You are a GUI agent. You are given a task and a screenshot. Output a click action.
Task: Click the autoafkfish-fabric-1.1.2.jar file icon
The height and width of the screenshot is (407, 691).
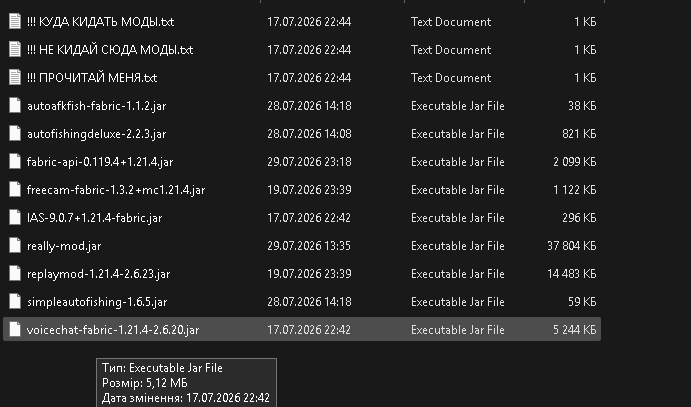[15, 105]
